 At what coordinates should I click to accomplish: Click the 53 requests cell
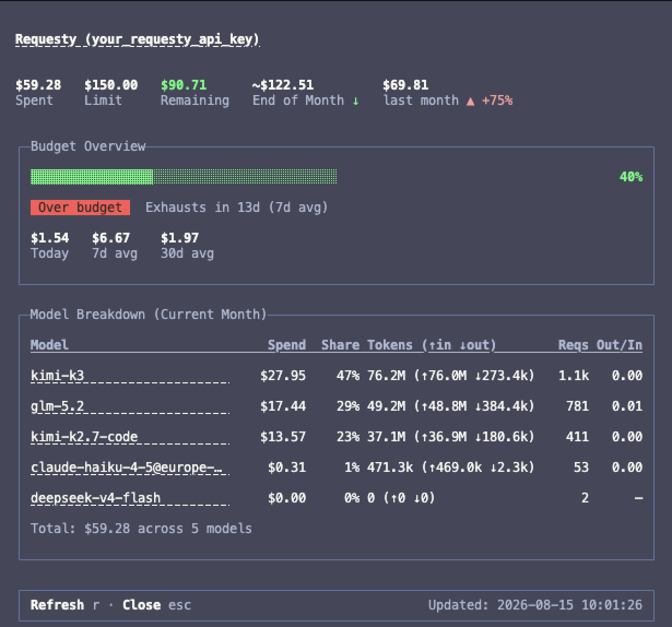(x=581, y=467)
